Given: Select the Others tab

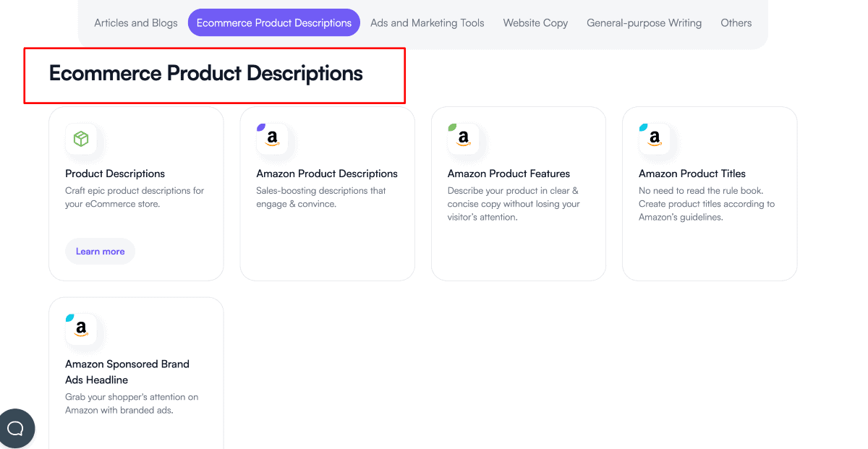Looking at the screenshot, I should [736, 23].
